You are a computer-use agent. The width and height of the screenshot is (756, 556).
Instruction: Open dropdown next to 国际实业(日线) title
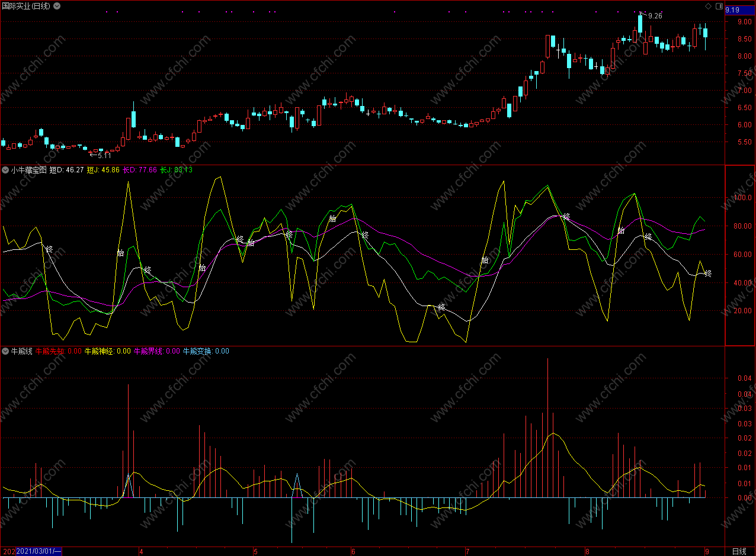coord(56,6)
